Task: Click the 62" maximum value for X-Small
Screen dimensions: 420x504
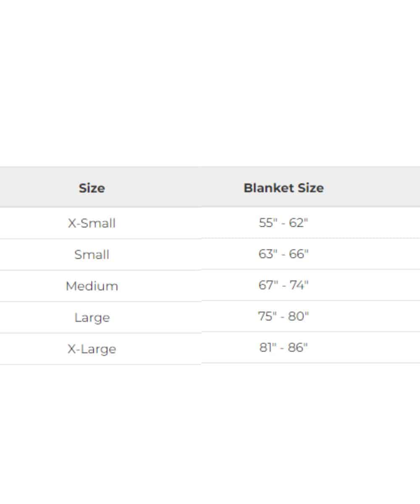Action: point(299,223)
